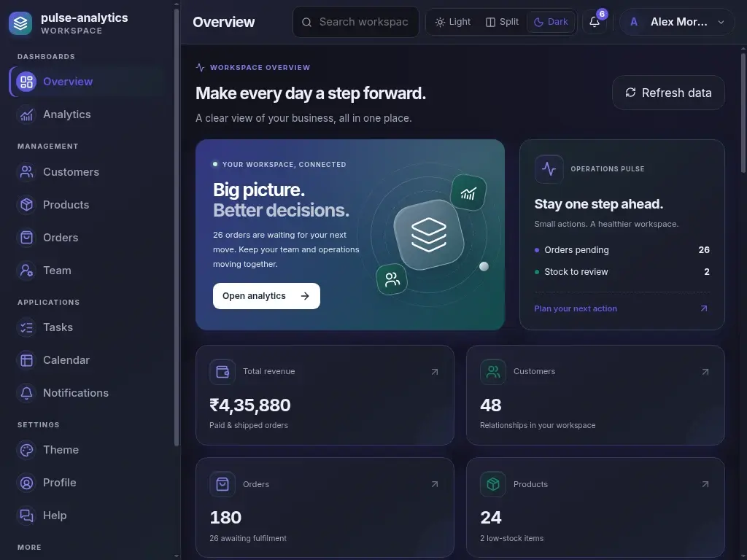Click the Open analytics button
Screen dimensions: 747x560
coord(266,296)
